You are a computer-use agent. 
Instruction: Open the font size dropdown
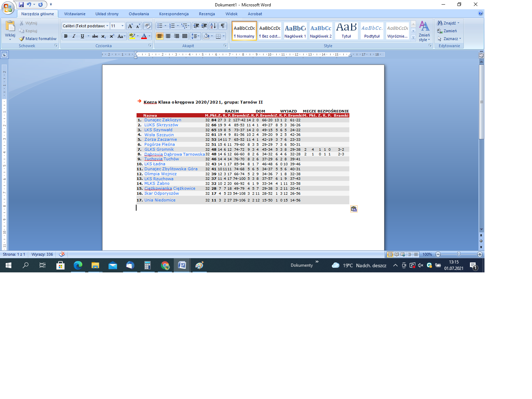[x=122, y=26]
